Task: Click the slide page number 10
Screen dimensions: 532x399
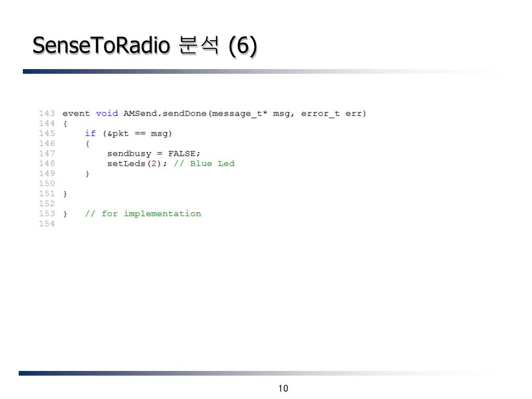Action: (283, 388)
